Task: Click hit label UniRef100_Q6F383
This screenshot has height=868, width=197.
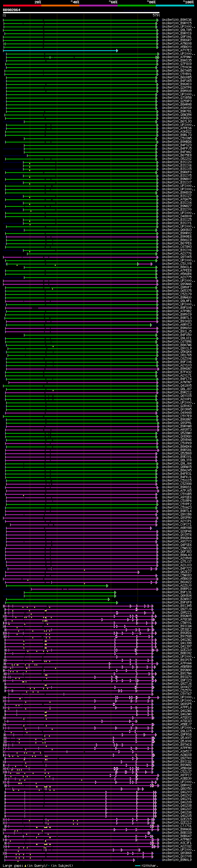Action: pos(177,552)
